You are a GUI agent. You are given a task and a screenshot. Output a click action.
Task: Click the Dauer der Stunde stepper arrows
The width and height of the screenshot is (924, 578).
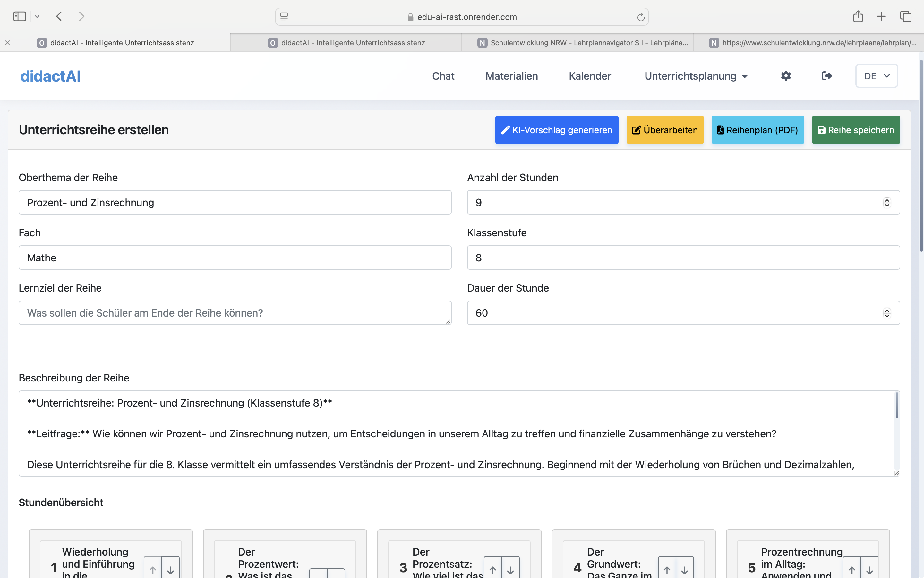[886, 313]
